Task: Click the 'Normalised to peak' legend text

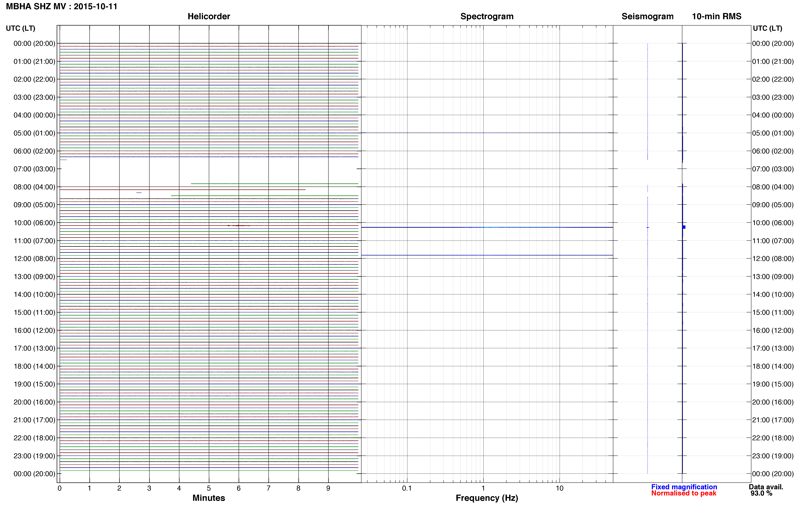Action: tap(684, 493)
